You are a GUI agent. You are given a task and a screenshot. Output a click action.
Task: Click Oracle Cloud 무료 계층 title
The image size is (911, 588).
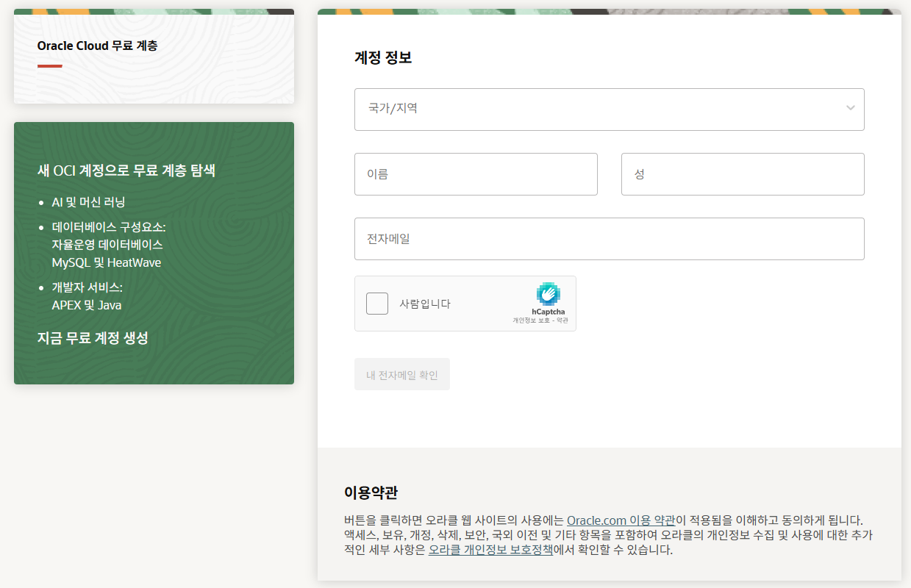[x=97, y=46]
